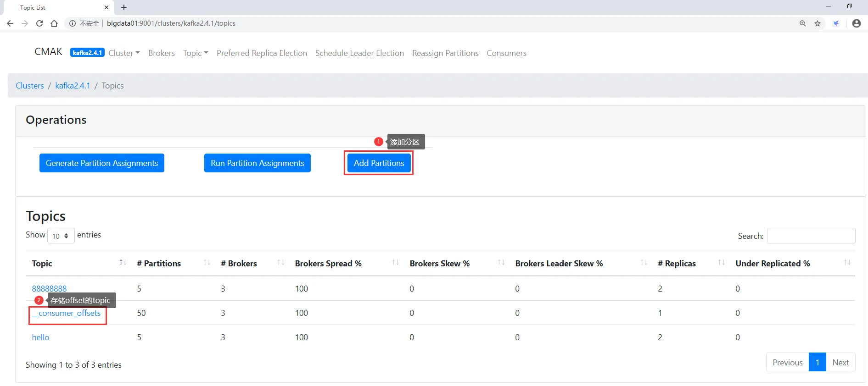Sort by # Partitions column arrows

point(207,263)
